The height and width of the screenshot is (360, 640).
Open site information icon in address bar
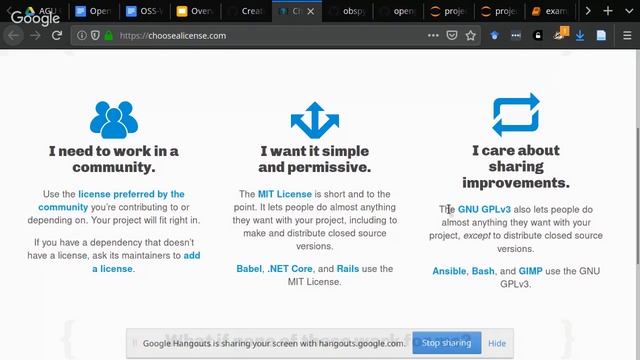pos(82,36)
